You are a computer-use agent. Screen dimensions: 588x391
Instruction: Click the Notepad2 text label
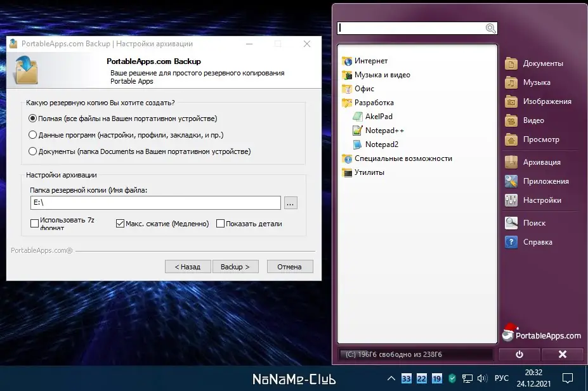tap(382, 144)
